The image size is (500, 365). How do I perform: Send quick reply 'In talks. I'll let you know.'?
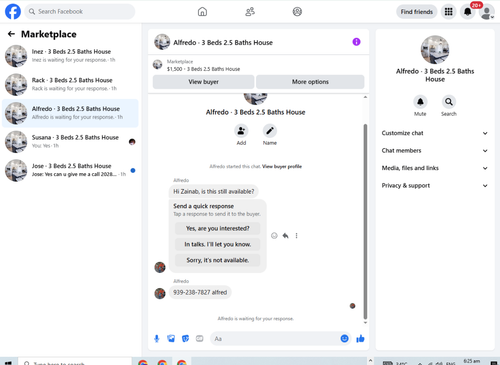point(218,244)
